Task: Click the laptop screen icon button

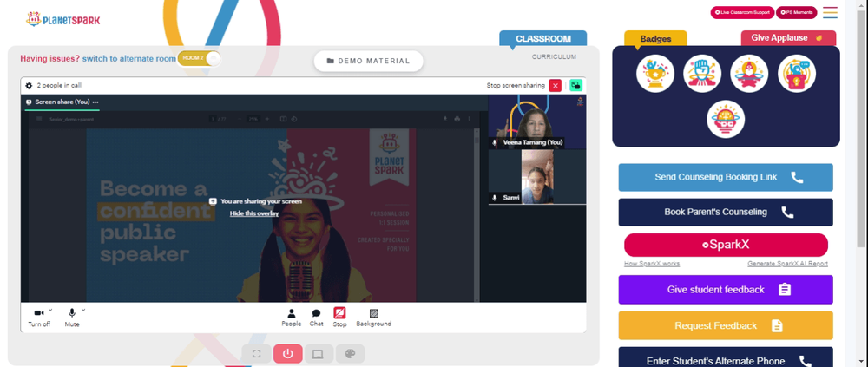Action: tap(319, 354)
